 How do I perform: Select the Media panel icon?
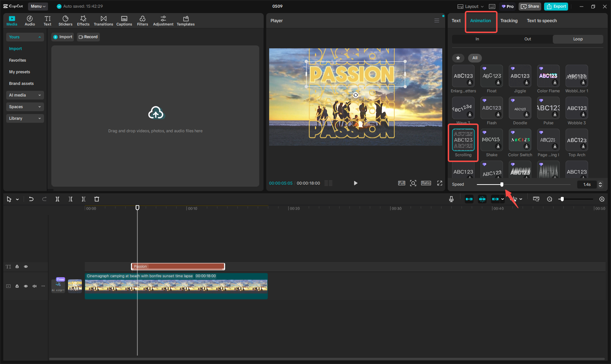coord(12,21)
